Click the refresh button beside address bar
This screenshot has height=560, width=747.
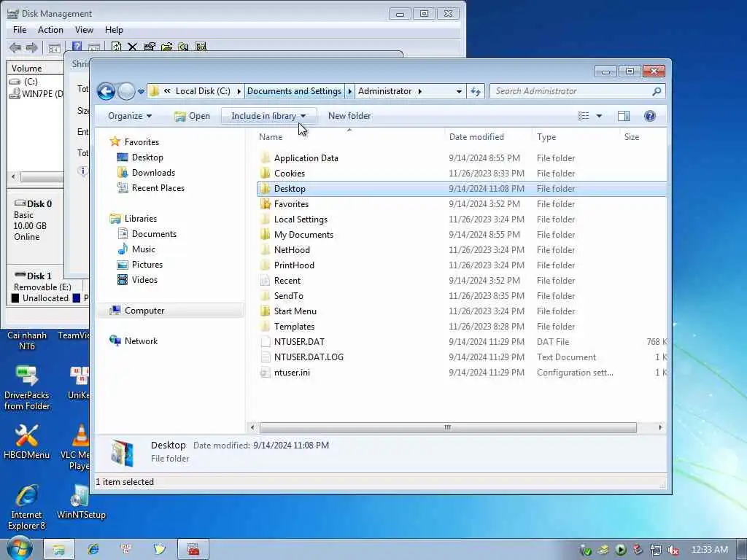coord(476,91)
